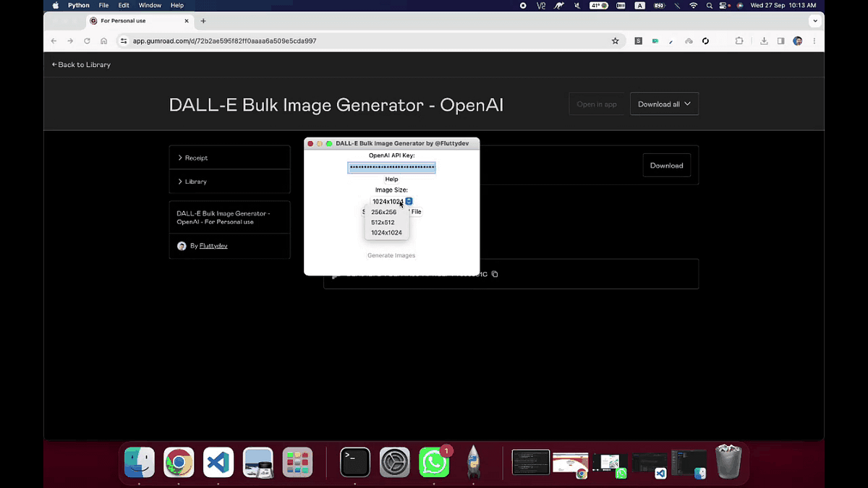Open WhatsApp from the Dock
The height and width of the screenshot is (488, 868).
coord(434,462)
